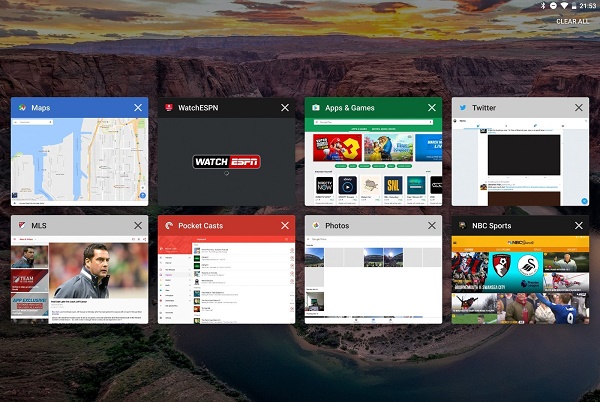Tap the battery icon in the status bar
This screenshot has height=402, width=600.
574,6
